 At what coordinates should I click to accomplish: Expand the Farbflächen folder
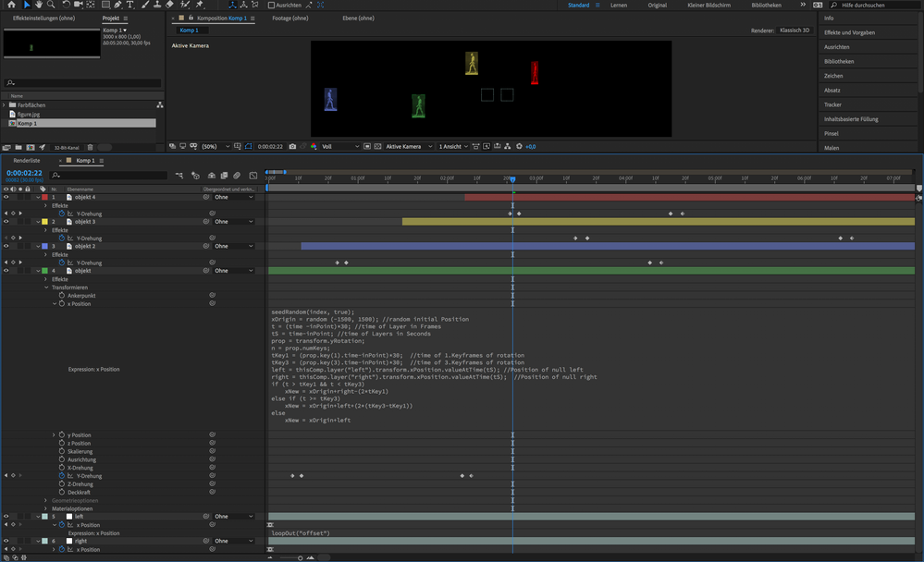(x=4, y=104)
